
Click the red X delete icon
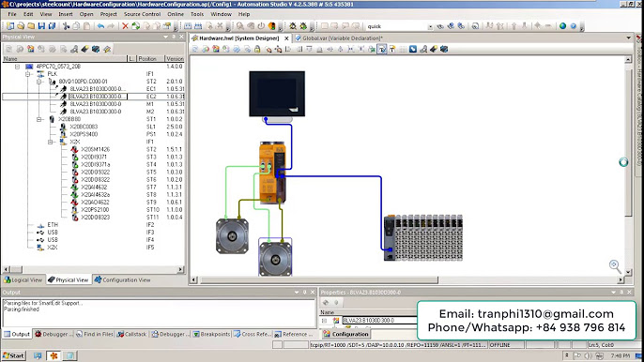coord(125,26)
